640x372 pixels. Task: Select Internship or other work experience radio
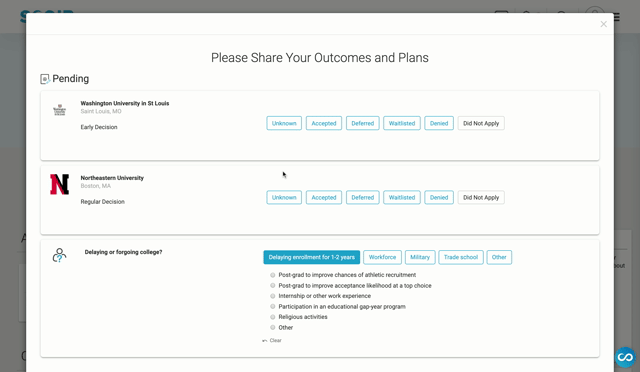273,296
